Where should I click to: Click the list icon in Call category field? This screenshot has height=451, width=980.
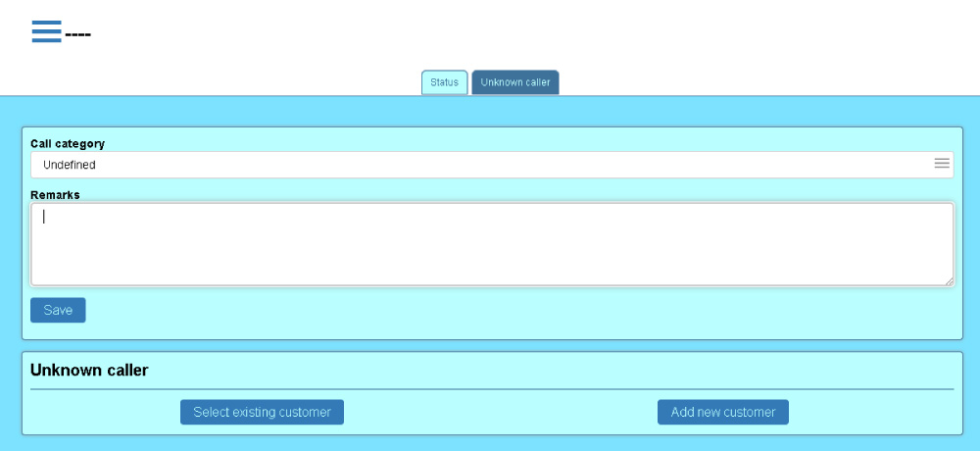point(942,164)
